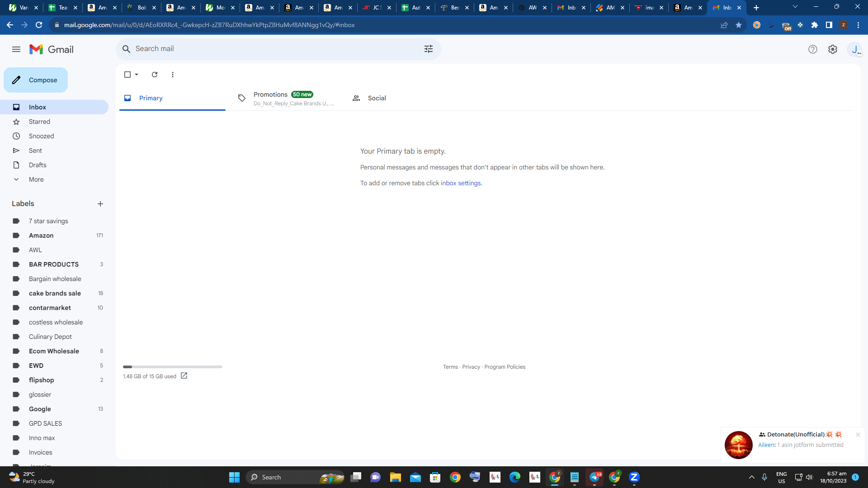Open the Terms link
The height and width of the screenshot is (488, 868).
[x=450, y=367]
